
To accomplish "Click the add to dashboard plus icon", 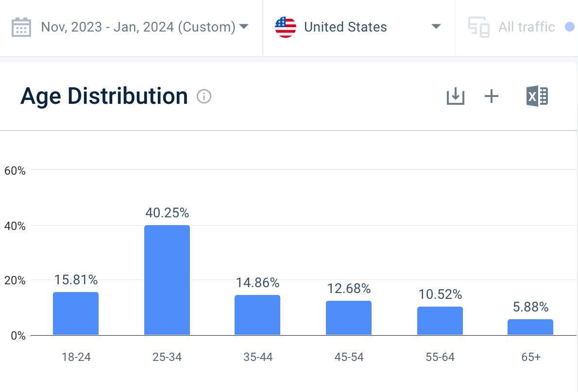I will (491, 96).
